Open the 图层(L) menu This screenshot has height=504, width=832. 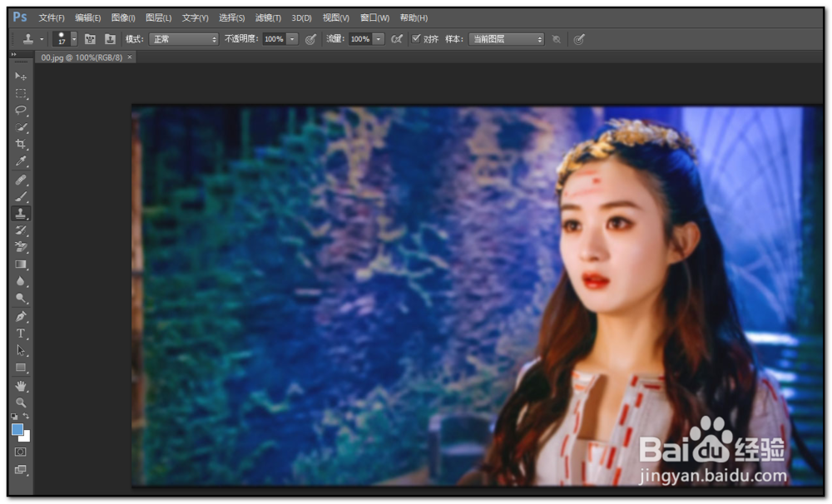[x=159, y=18]
